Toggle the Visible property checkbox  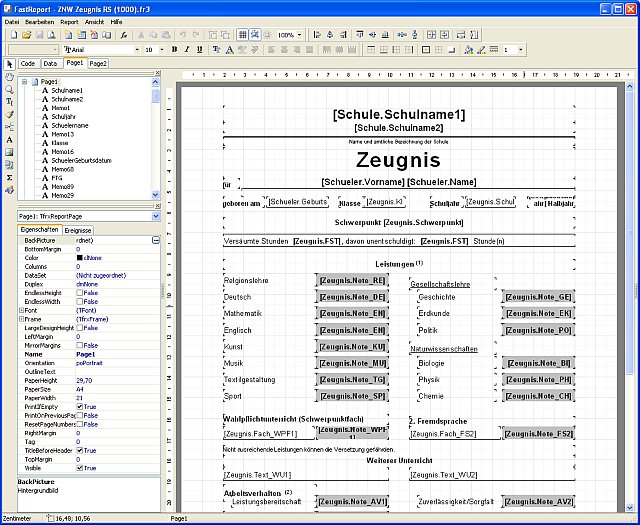point(80,468)
